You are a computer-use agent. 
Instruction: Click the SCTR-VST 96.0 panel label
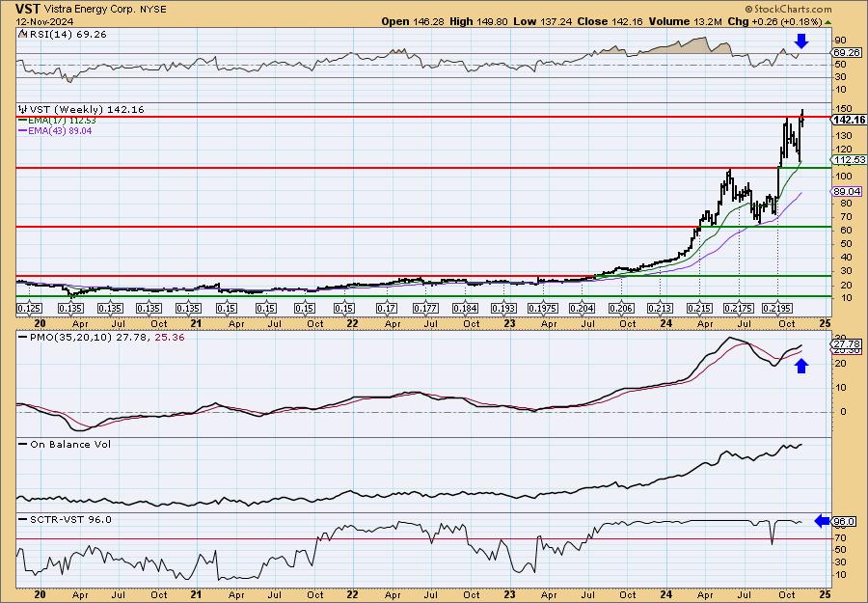pyautogui.click(x=70, y=519)
